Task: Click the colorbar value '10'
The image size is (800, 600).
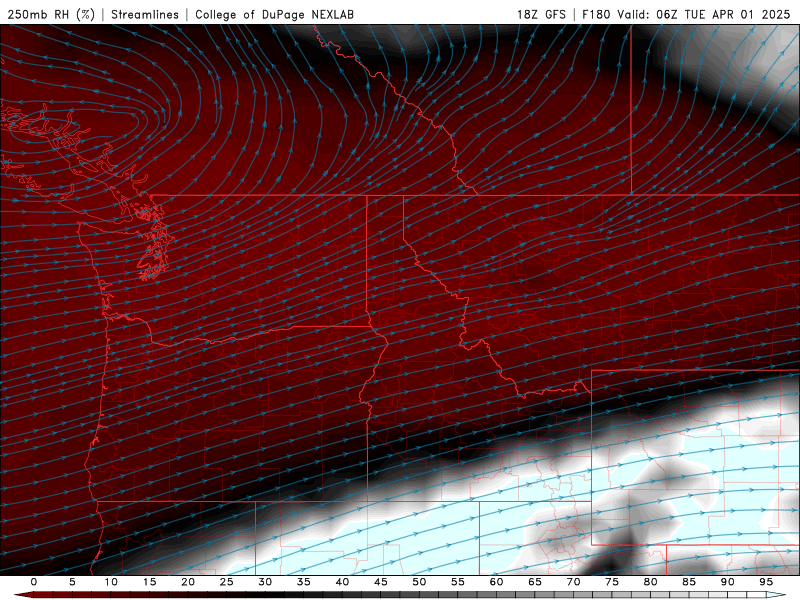Action: [x=111, y=582]
